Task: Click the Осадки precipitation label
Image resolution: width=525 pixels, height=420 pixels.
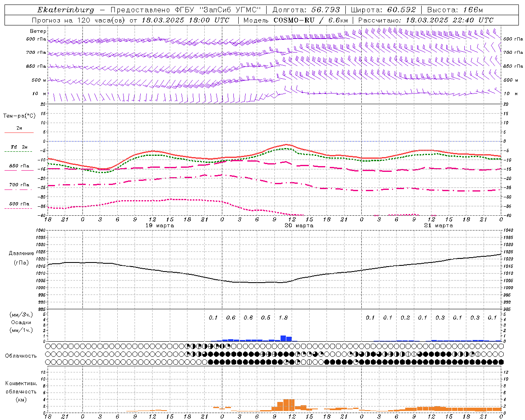Action: pos(21,322)
